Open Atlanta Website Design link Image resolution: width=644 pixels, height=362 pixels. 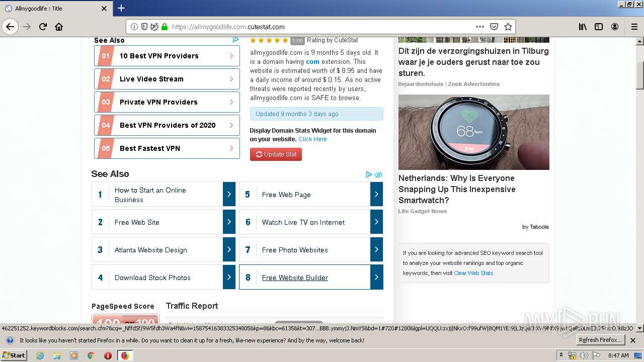coord(151,250)
